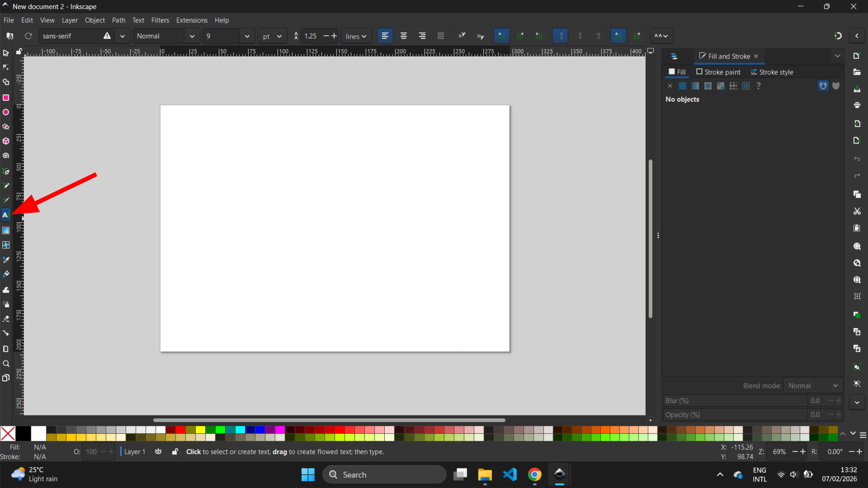This screenshot has height=488, width=868.
Task: Enable center text alignment
Action: pos(403,36)
